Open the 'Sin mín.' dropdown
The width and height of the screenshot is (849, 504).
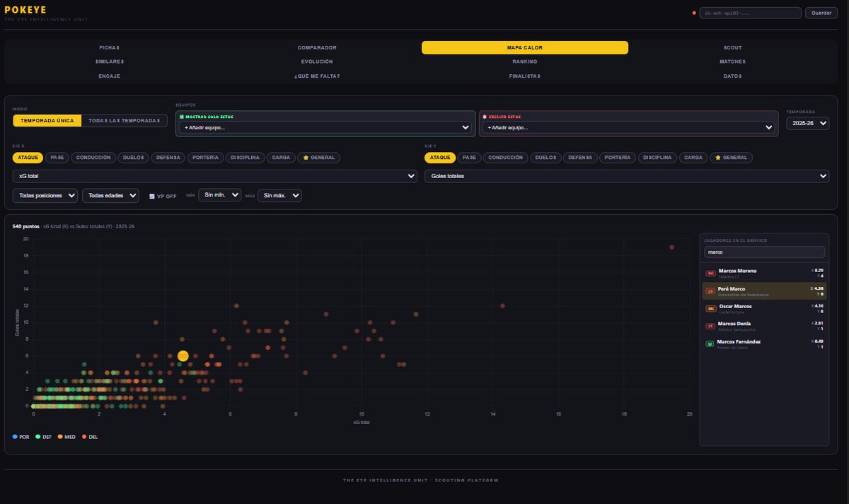click(x=219, y=195)
